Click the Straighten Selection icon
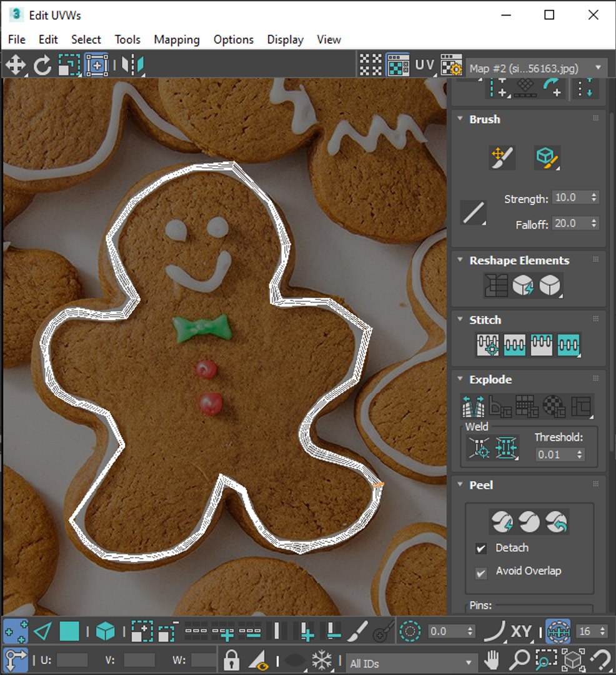 (496, 286)
